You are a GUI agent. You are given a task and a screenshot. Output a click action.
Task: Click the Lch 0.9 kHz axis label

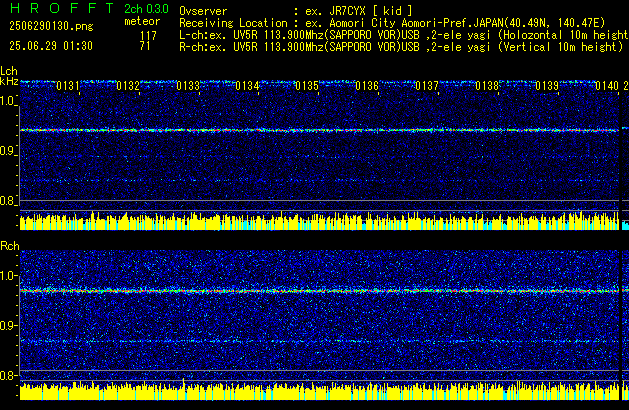[8, 151]
